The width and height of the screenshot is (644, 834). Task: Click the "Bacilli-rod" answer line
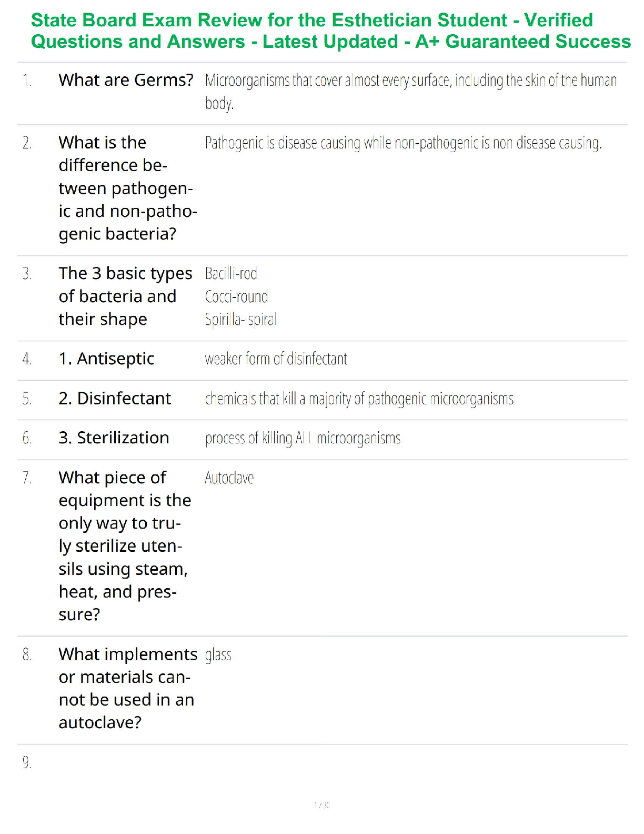[231, 274]
